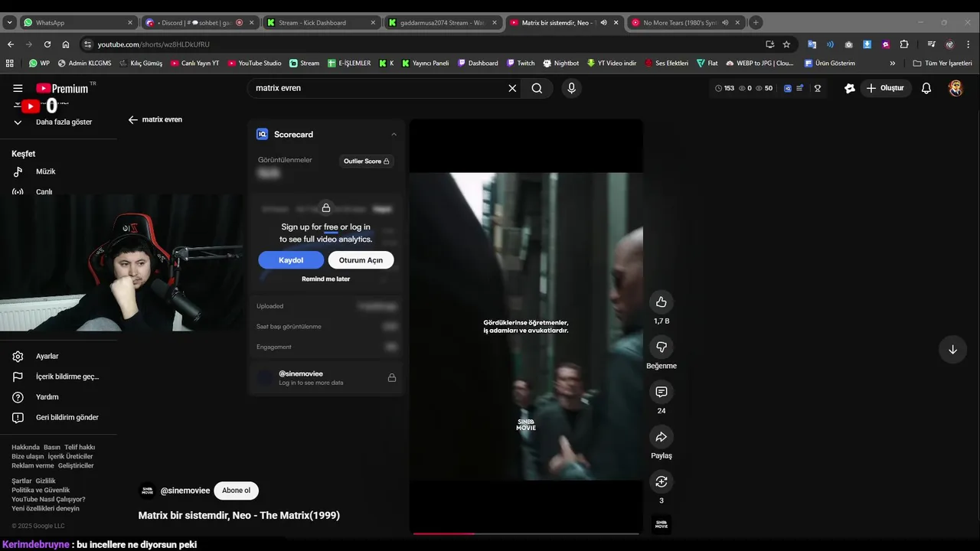Open Tüm Yer İşaretleri bookmarks folder
Viewport: 980px width, 551px height.
point(942,64)
